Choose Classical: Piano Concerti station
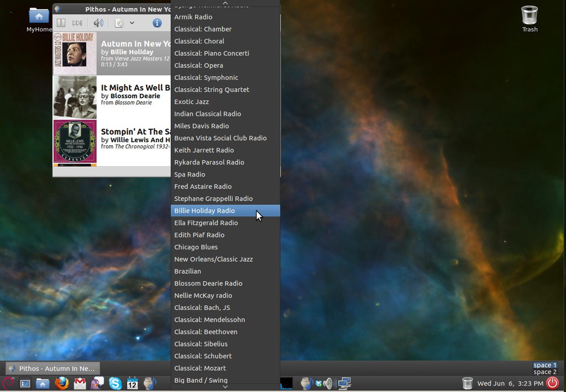566x392 pixels. coord(226,54)
